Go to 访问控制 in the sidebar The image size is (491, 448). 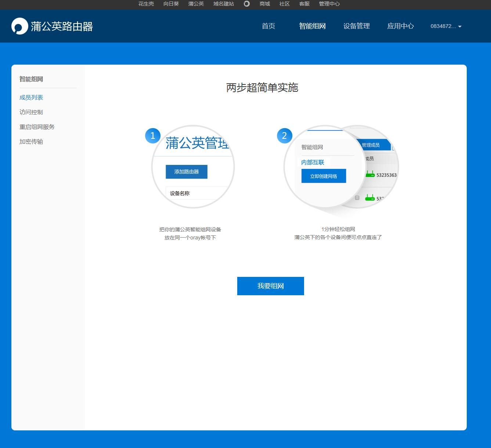31,112
